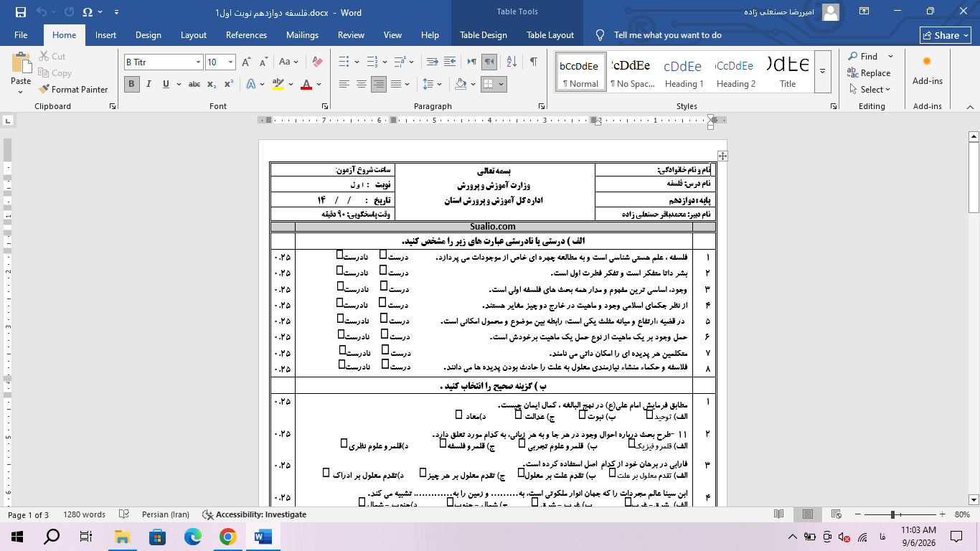Viewport: 980px width, 551px height.
Task: Check درست box for question 5
Action: click(383, 318)
